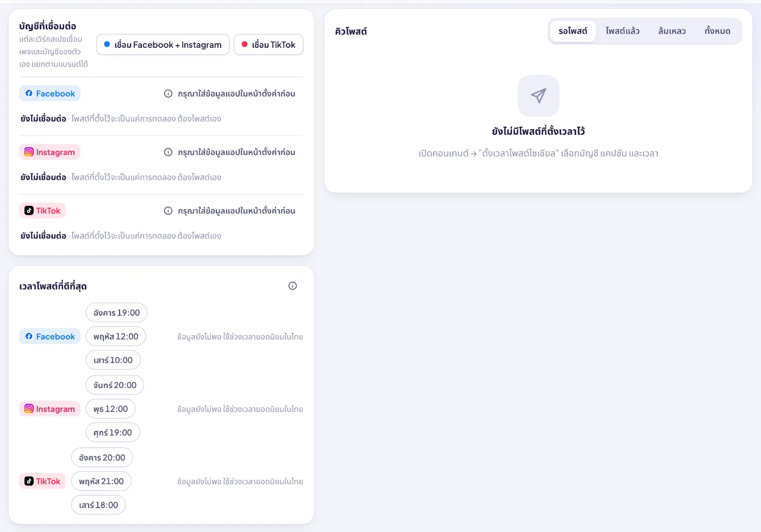Viewport: 761px width, 532px height.
Task: Switch to the รอโพสต์ tab
Action: tap(573, 31)
